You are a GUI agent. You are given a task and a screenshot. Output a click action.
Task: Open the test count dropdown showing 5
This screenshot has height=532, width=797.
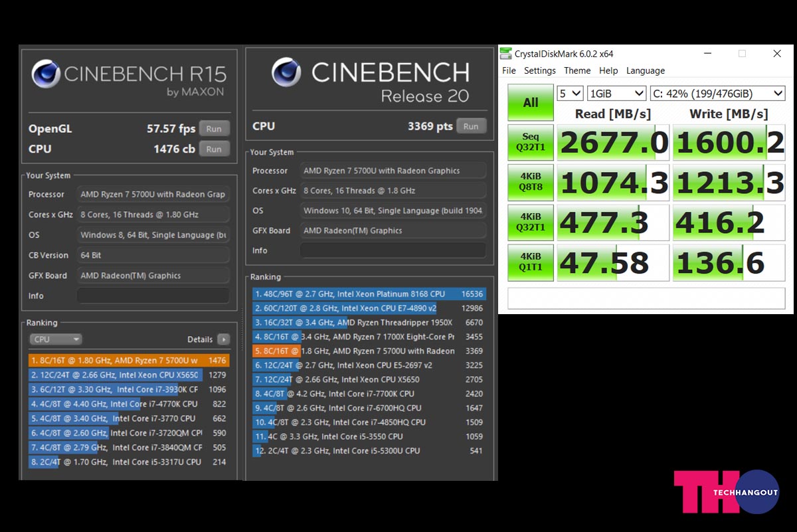[x=571, y=94]
